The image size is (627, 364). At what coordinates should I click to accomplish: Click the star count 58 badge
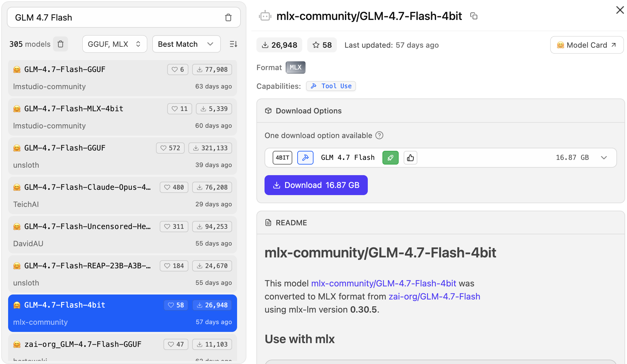tap(322, 45)
